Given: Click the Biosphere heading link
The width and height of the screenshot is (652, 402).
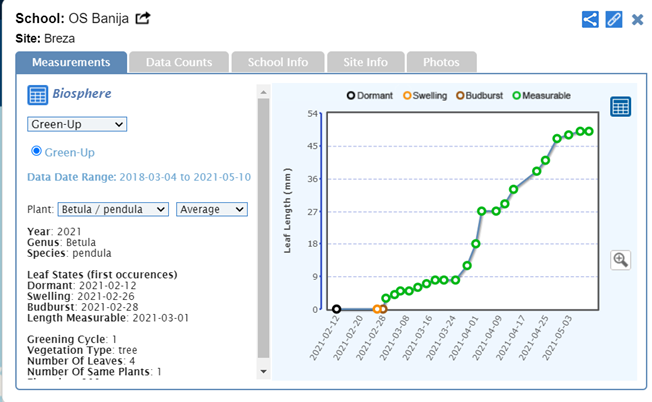Looking at the screenshot, I should click(x=83, y=95).
